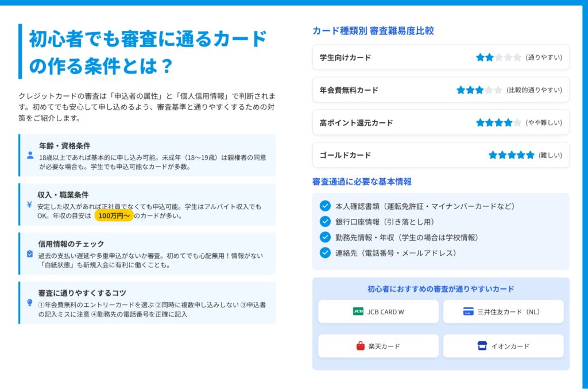The height and width of the screenshot is (389, 588).
Task: Toggle the 連絡先 check mark
Action: point(325,252)
